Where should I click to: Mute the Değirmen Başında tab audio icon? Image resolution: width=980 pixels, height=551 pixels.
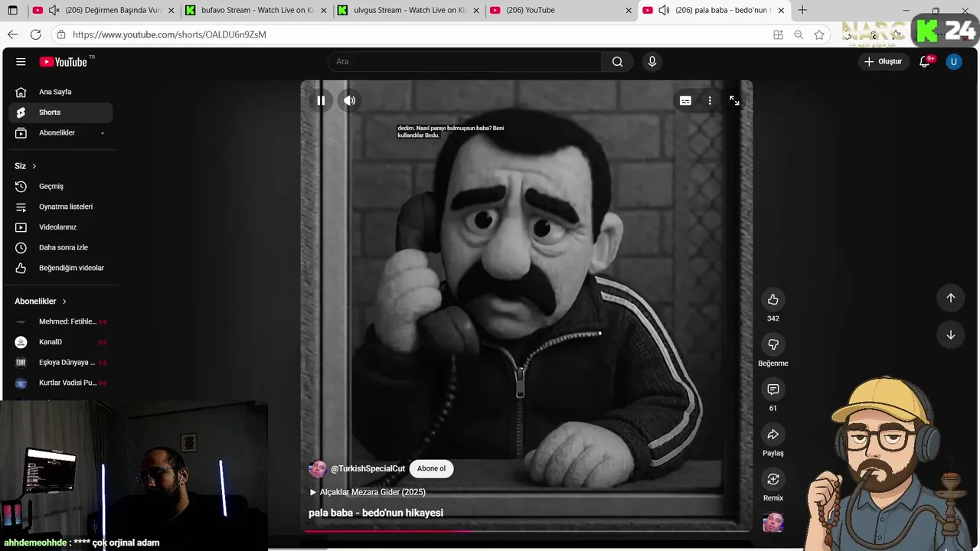pyautogui.click(x=54, y=11)
